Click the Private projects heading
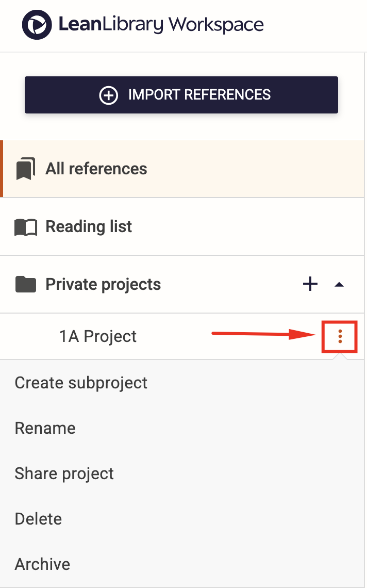This screenshot has width=367, height=588. click(x=103, y=284)
